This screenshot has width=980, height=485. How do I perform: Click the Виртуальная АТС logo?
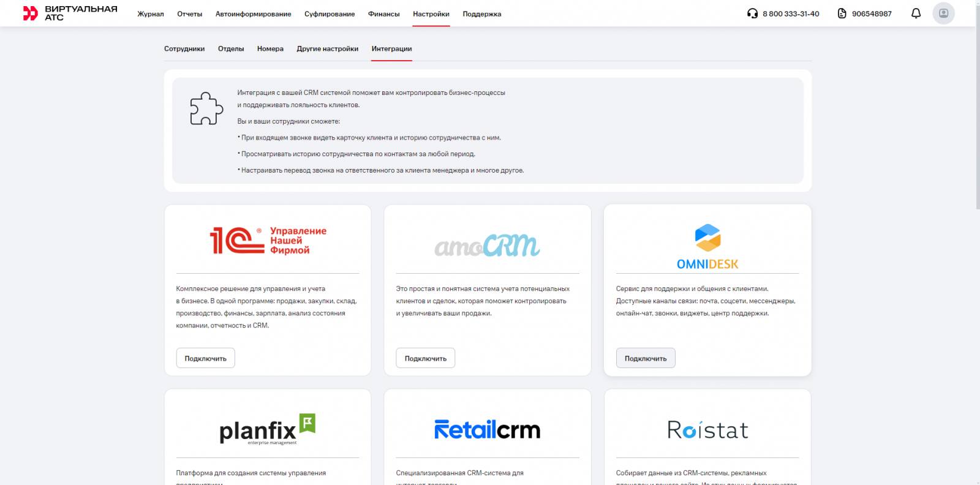pos(70,13)
